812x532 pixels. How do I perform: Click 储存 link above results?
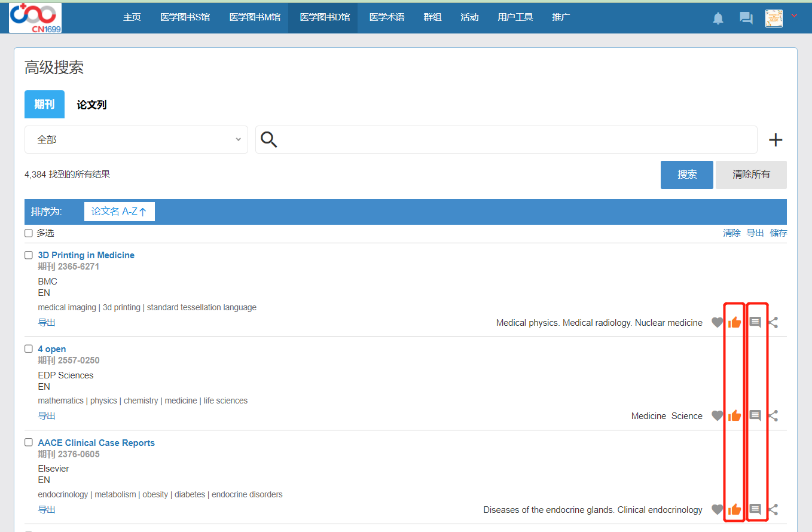click(779, 233)
